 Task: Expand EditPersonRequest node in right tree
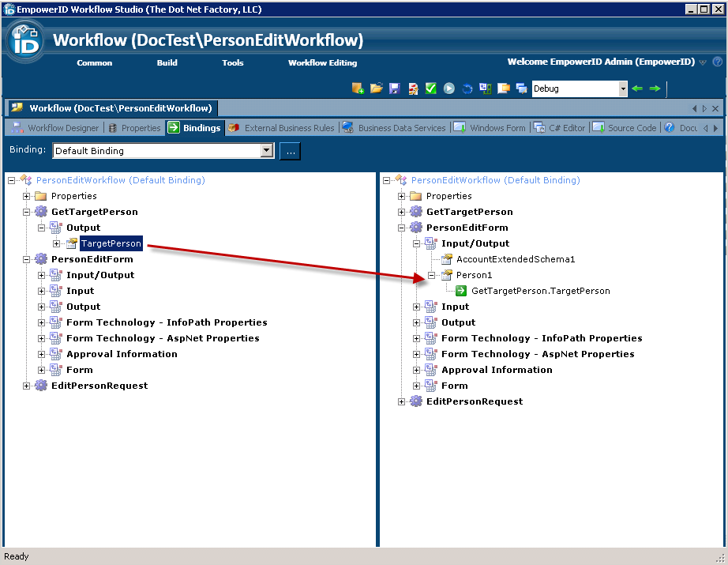[x=402, y=401]
